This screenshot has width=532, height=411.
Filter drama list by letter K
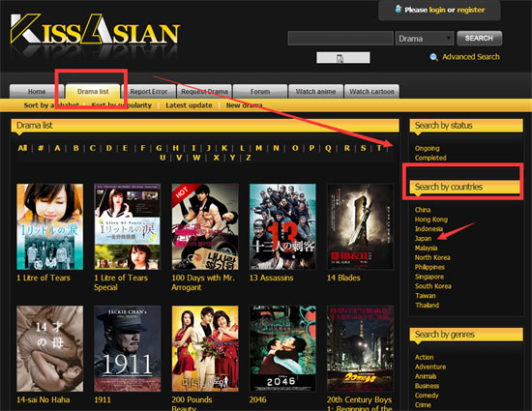coord(224,148)
